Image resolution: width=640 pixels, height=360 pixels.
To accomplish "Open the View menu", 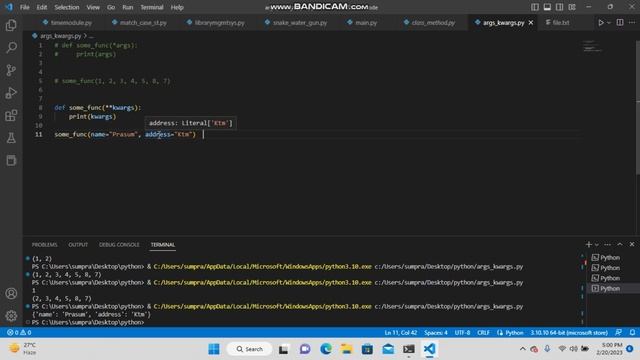I will click(93, 7).
